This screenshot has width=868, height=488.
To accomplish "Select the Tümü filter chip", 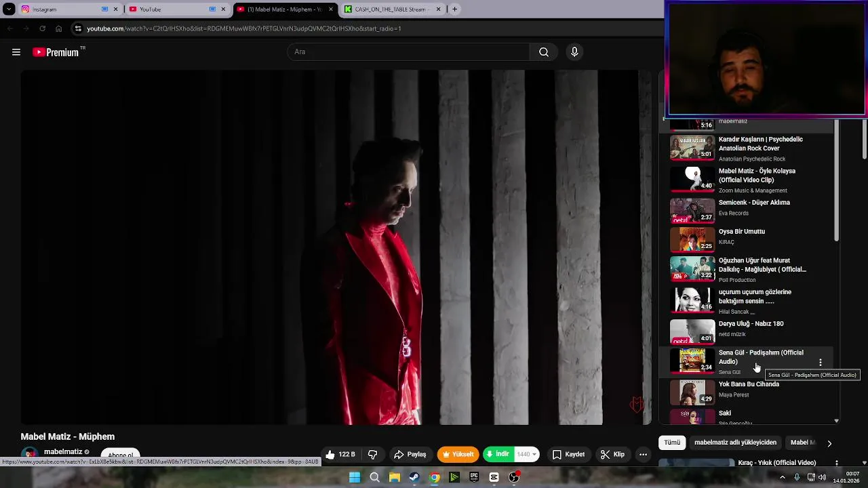I will pyautogui.click(x=672, y=443).
